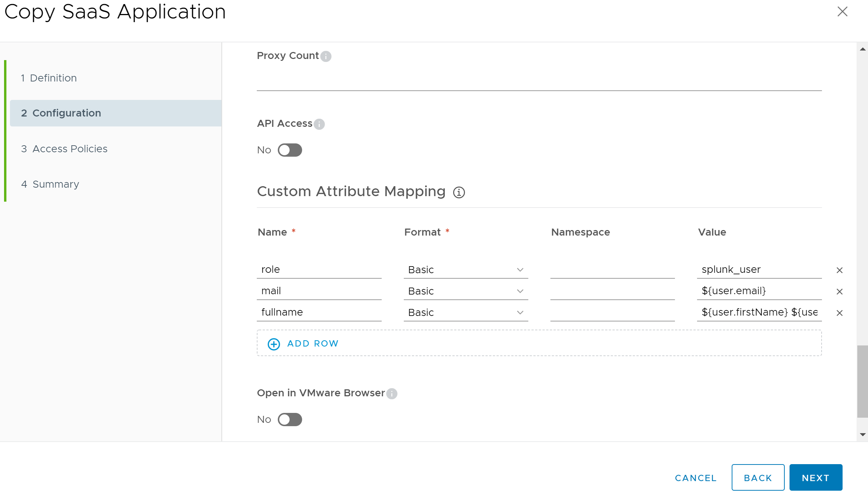
Task: Delete the mail attribute row
Action: pyautogui.click(x=839, y=292)
